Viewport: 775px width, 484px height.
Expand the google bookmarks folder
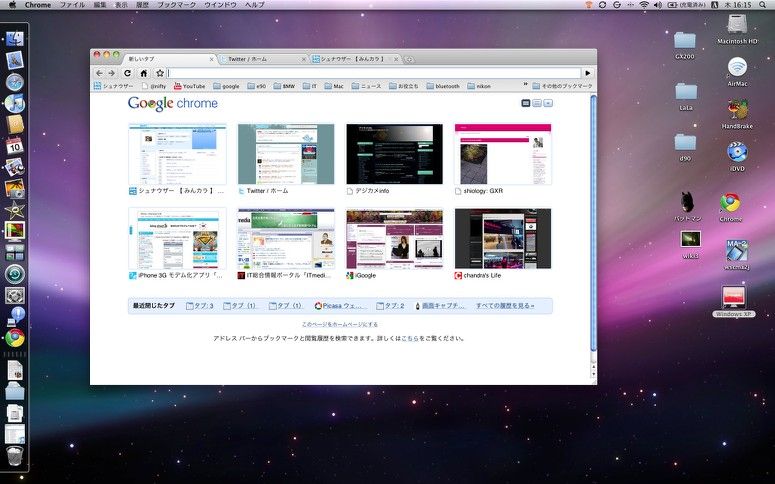pos(226,86)
